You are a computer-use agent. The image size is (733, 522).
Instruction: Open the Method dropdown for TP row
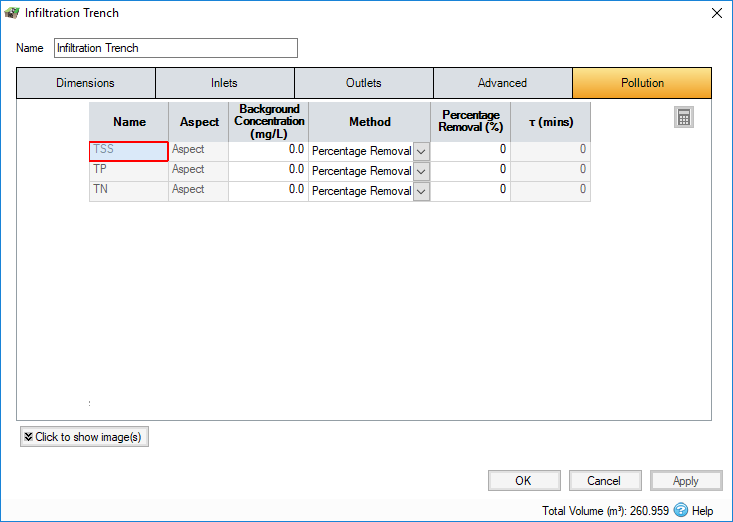click(x=421, y=172)
